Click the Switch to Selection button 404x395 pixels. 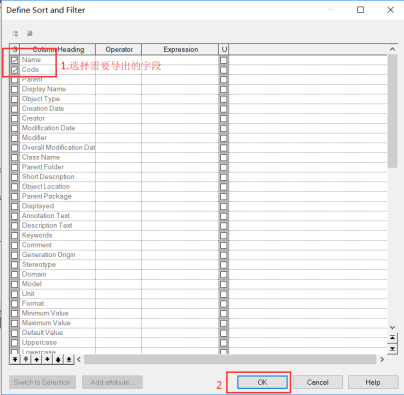(x=42, y=382)
